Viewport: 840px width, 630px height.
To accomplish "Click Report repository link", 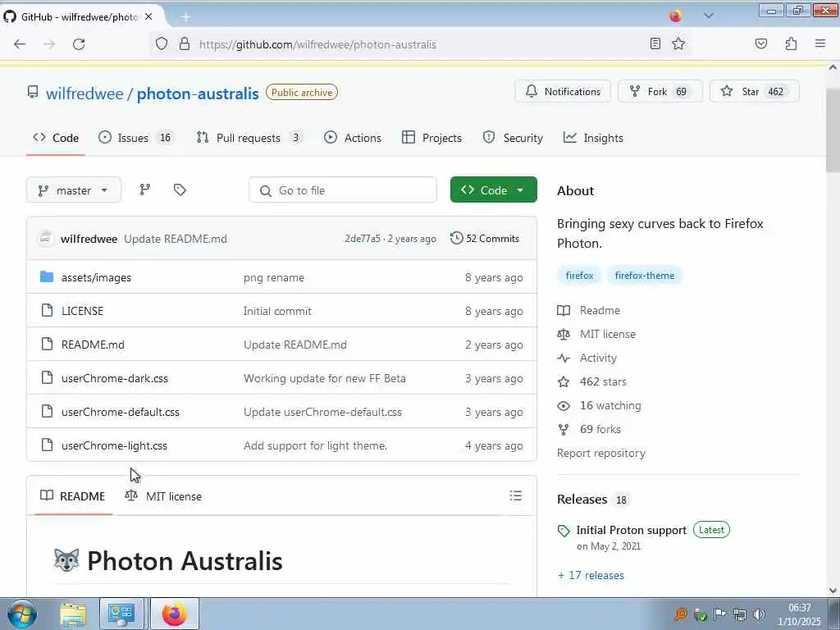I will pyautogui.click(x=601, y=453).
